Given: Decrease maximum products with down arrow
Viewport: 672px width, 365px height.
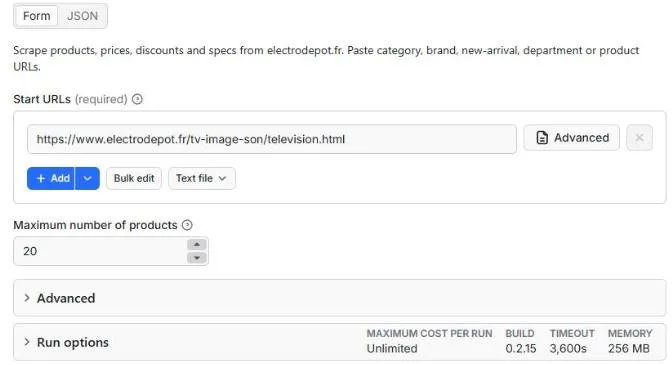Looking at the screenshot, I should pos(197,258).
